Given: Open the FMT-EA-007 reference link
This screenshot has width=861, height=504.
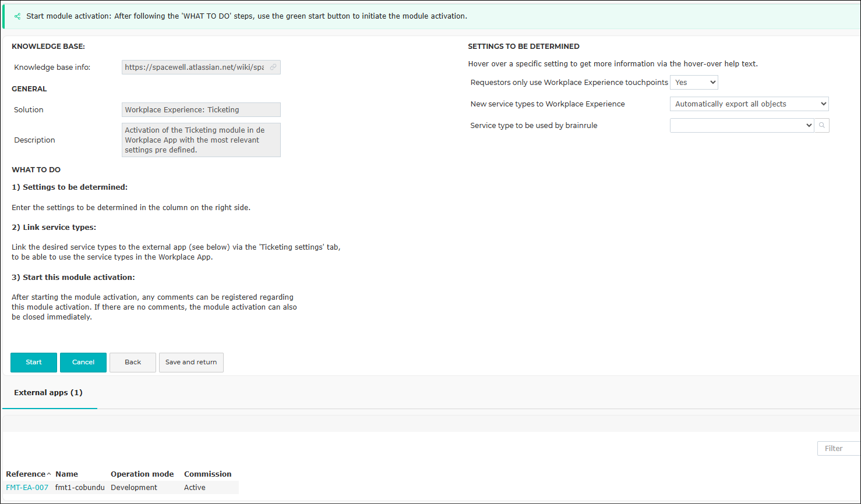Looking at the screenshot, I should pos(27,488).
